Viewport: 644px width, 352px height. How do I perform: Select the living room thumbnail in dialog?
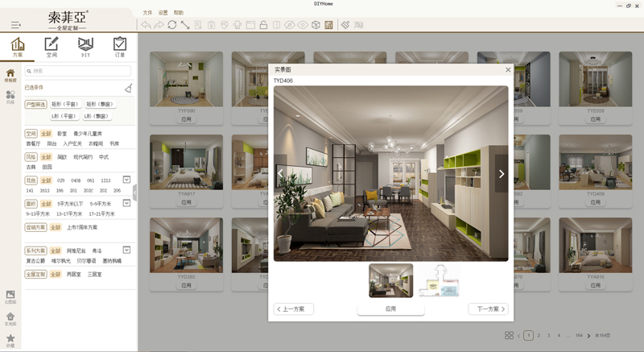tap(391, 280)
